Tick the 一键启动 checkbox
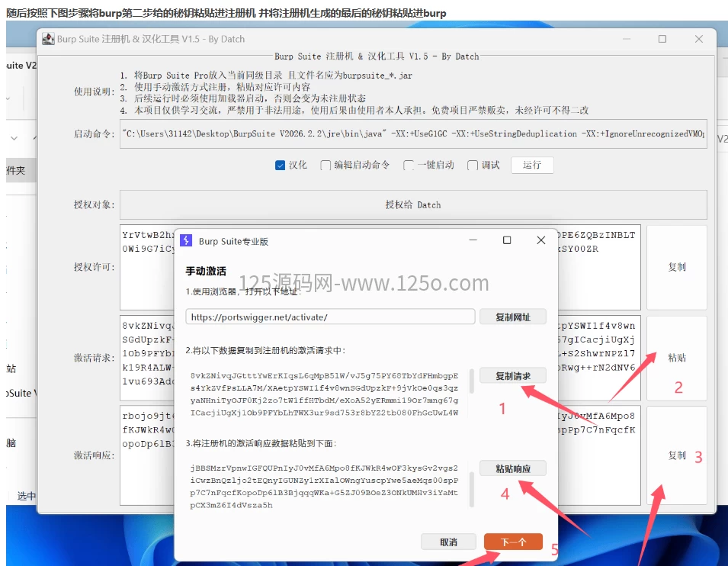 (409, 166)
